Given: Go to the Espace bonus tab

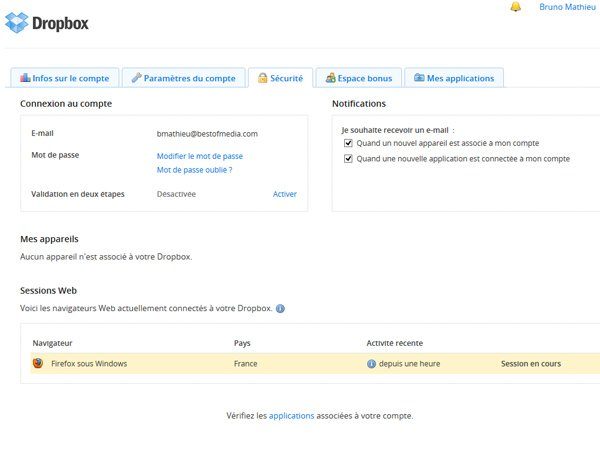Looking at the screenshot, I should (359, 78).
